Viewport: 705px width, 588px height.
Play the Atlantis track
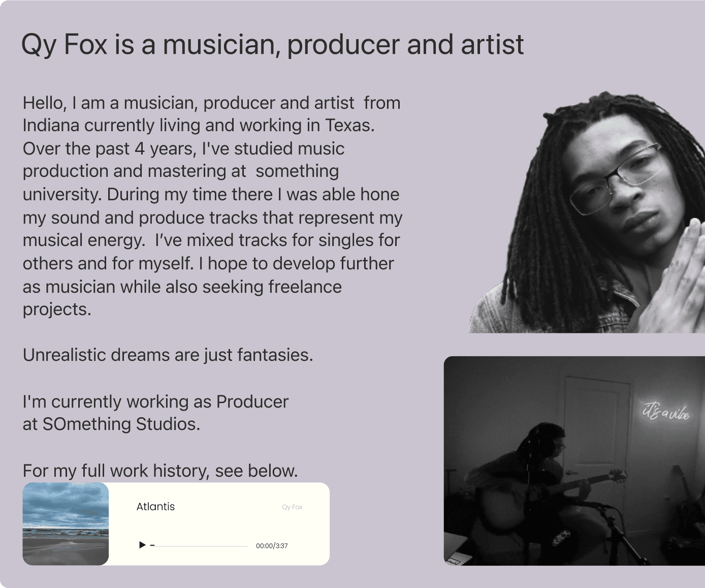(x=142, y=545)
